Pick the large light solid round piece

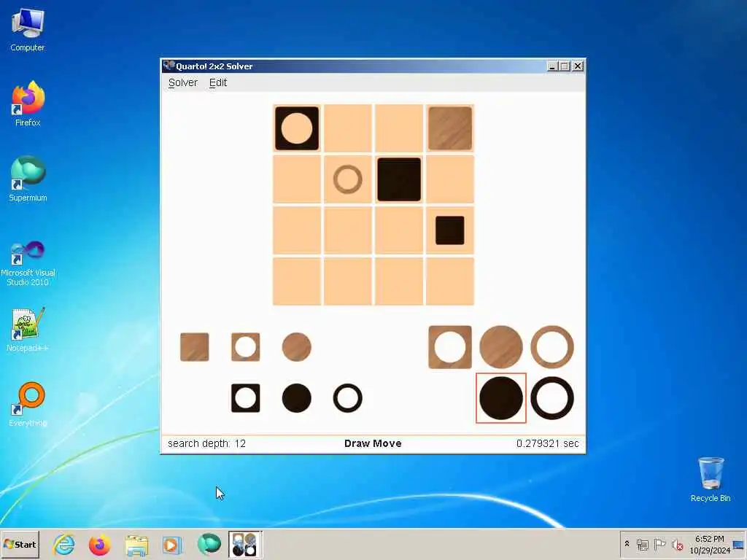(500, 346)
